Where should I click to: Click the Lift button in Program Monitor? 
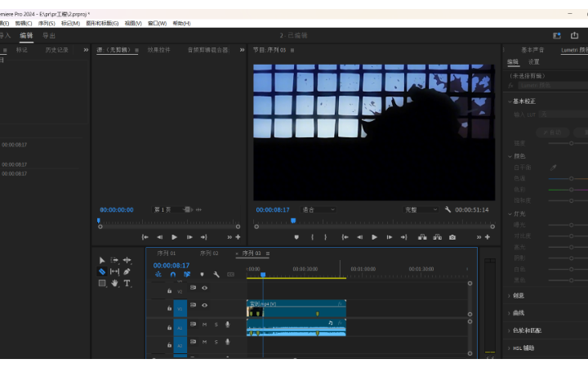coord(422,237)
